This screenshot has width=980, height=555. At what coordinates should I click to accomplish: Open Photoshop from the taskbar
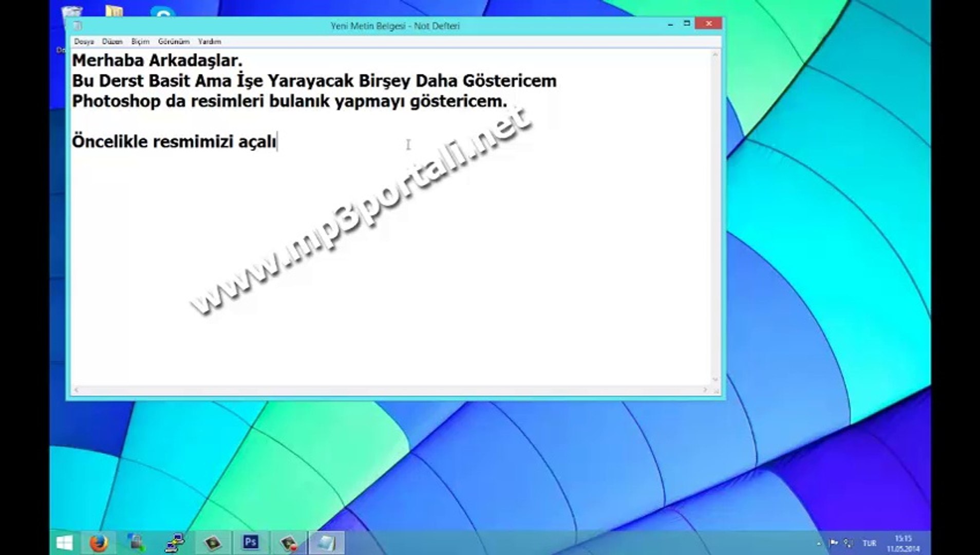[251, 543]
